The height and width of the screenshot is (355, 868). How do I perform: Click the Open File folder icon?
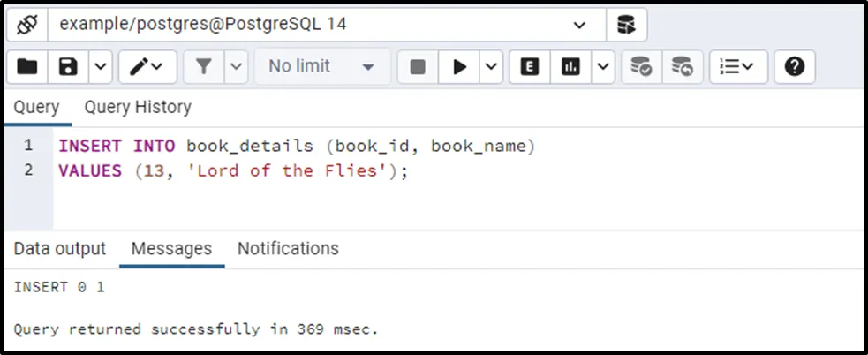tap(27, 67)
